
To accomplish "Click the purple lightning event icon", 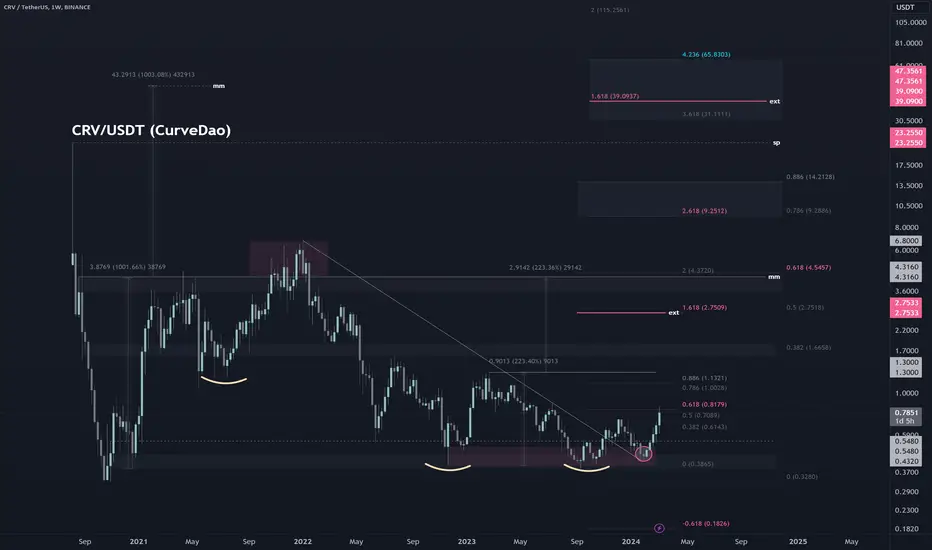I will point(659,528).
